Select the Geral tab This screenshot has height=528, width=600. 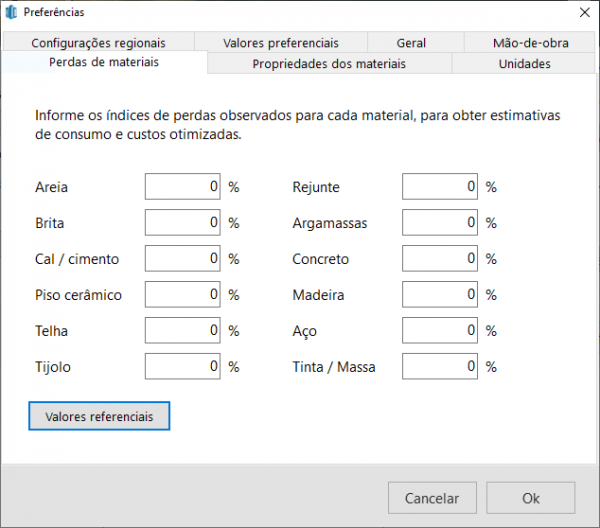tap(410, 43)
